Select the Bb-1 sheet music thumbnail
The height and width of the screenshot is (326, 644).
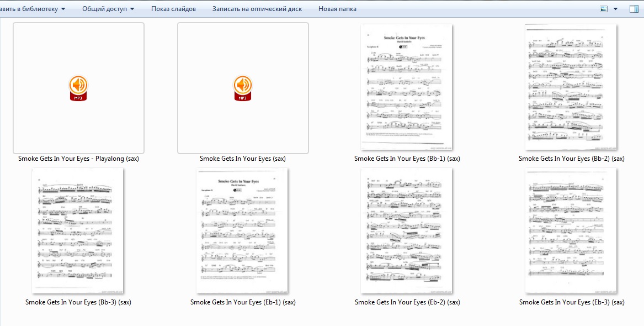[x=407, y=87]
